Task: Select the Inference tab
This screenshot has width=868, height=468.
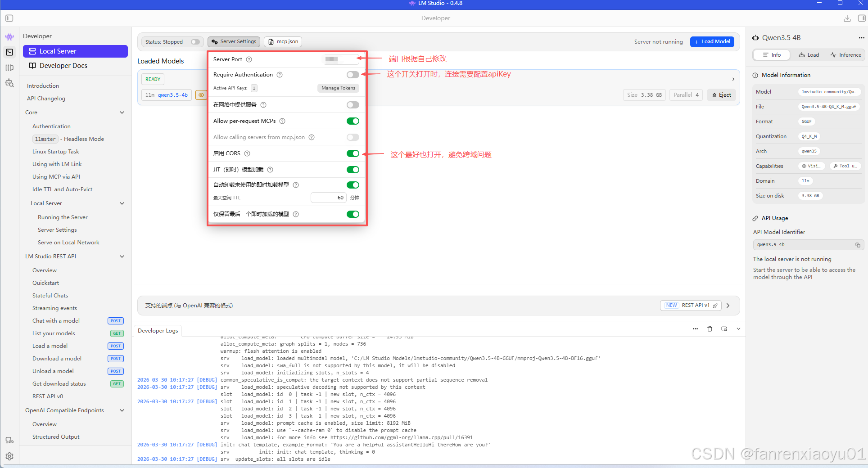Action: coord(845,55)
